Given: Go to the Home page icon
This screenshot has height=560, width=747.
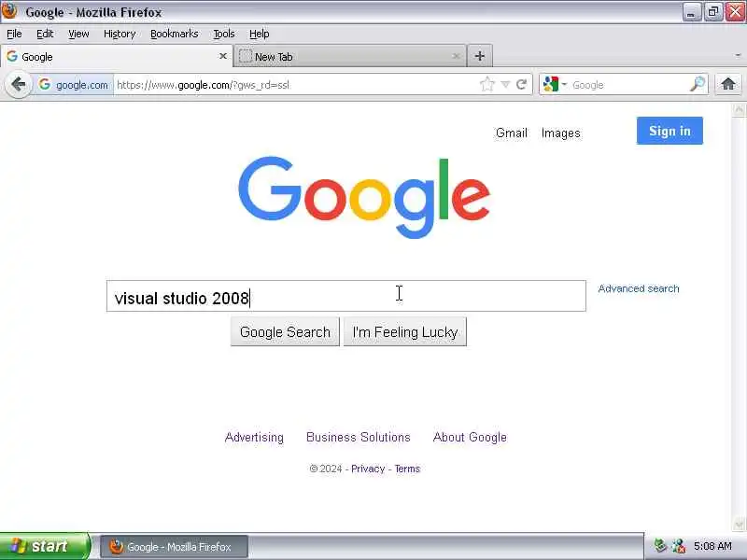Looking at the screenshot, I should (728, 84).
